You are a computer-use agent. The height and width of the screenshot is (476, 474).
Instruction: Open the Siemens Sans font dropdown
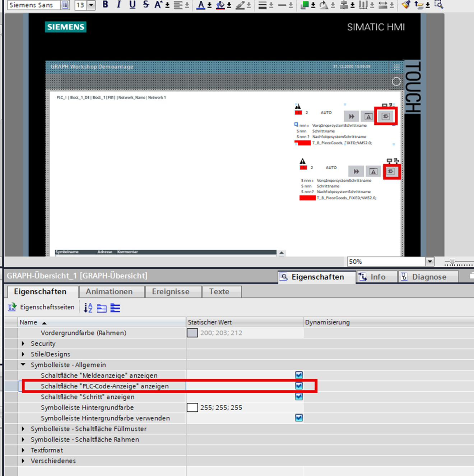(x=65, y=5)
